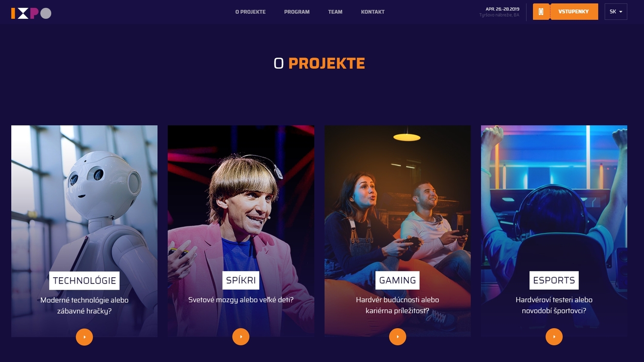Open the SK language dropdown
The height and width of the screenshot is (362, 644).
[616, 12]
